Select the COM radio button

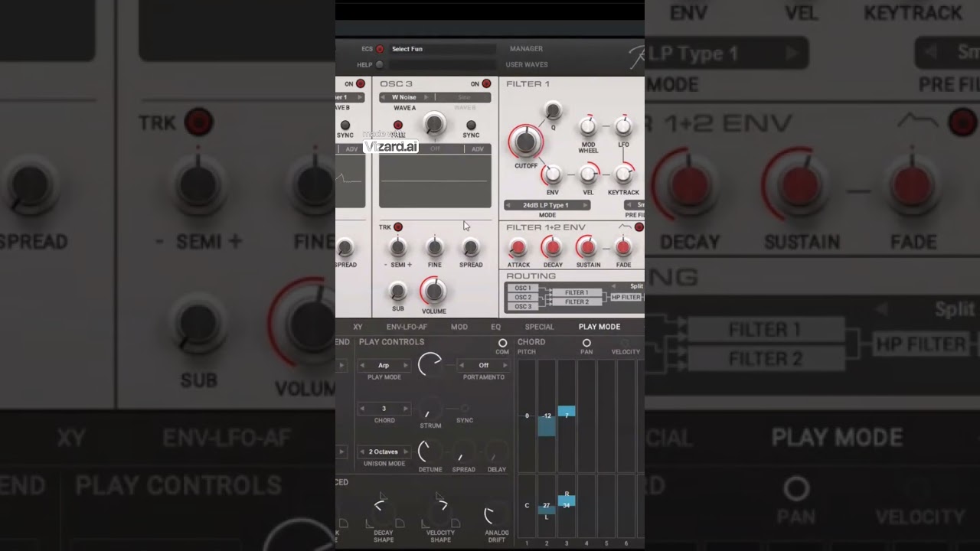point(502,343)
